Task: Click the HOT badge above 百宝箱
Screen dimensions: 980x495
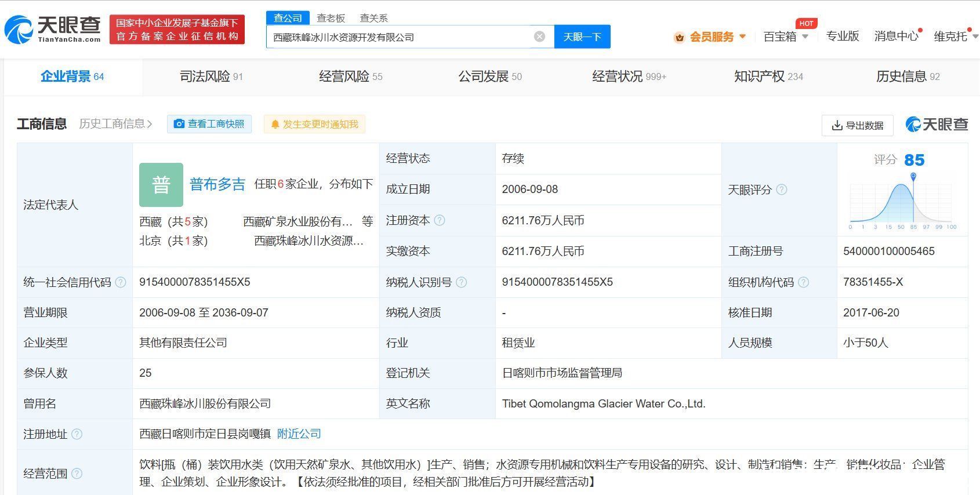Action: click(x=806, y=23)
